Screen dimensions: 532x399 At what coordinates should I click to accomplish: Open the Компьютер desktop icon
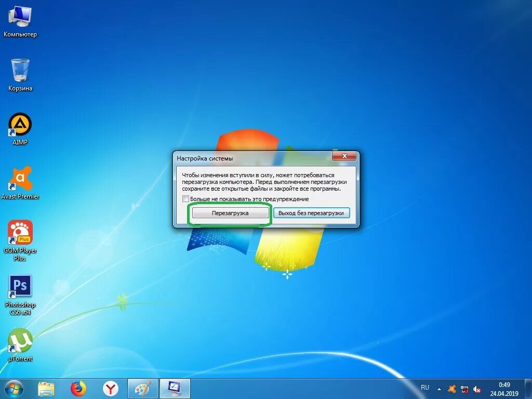coord(20,21)
